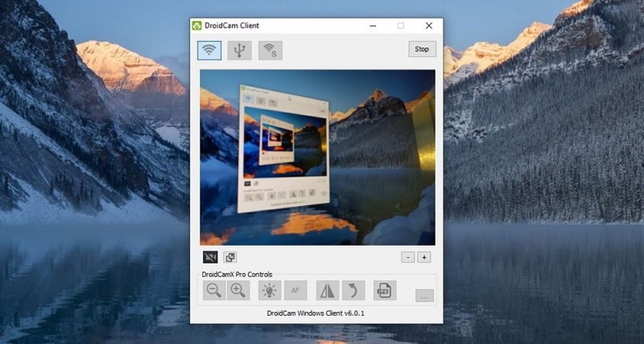Choose the WiFi Server mode icon

(x=270, y=51)
